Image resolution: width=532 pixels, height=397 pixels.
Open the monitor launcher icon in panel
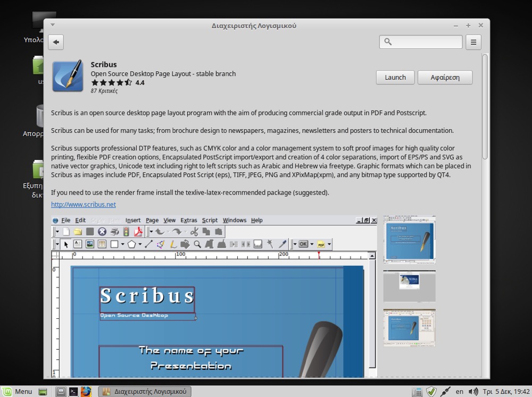pos(61,392)
